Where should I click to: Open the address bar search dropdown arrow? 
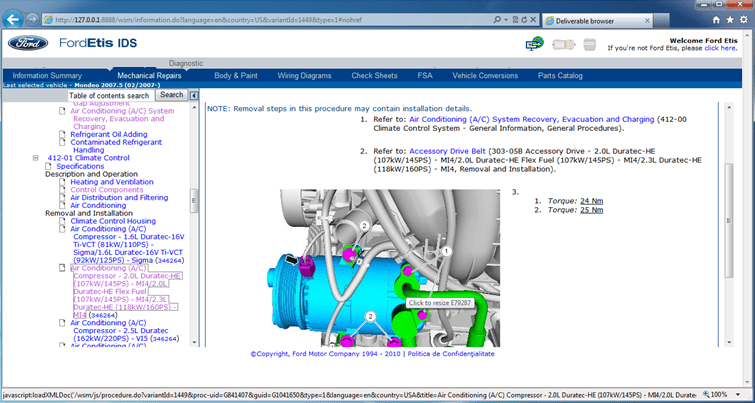pos(506,20)
